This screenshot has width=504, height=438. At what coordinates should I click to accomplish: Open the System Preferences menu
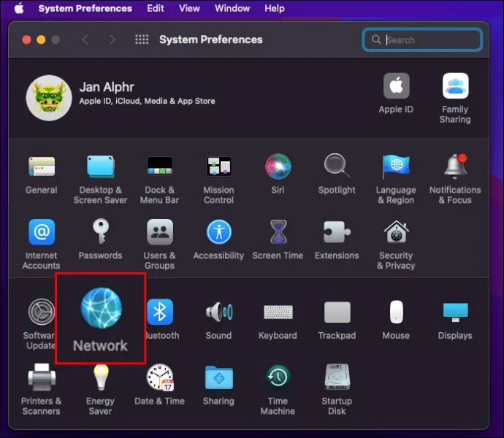click(85, 8)
